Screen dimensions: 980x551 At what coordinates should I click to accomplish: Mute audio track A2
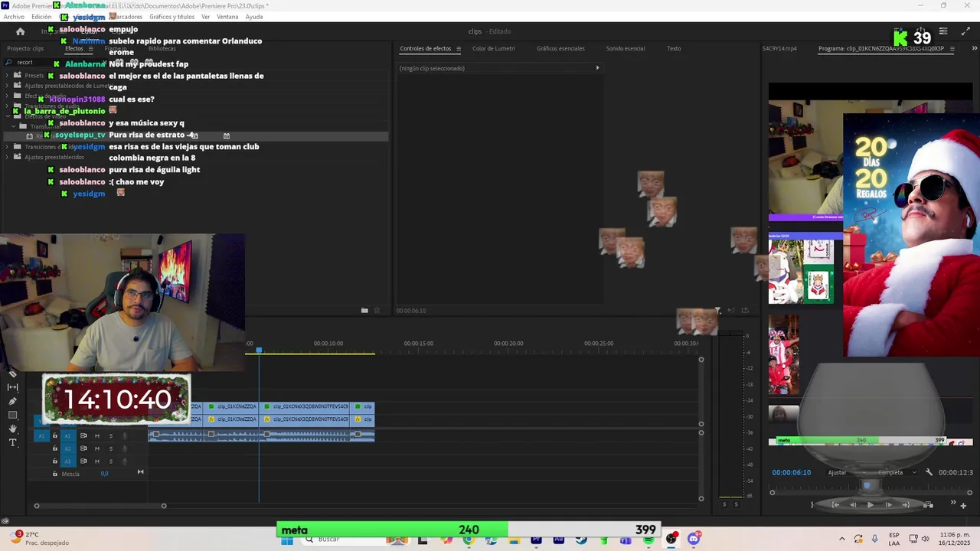pos(96,448)
